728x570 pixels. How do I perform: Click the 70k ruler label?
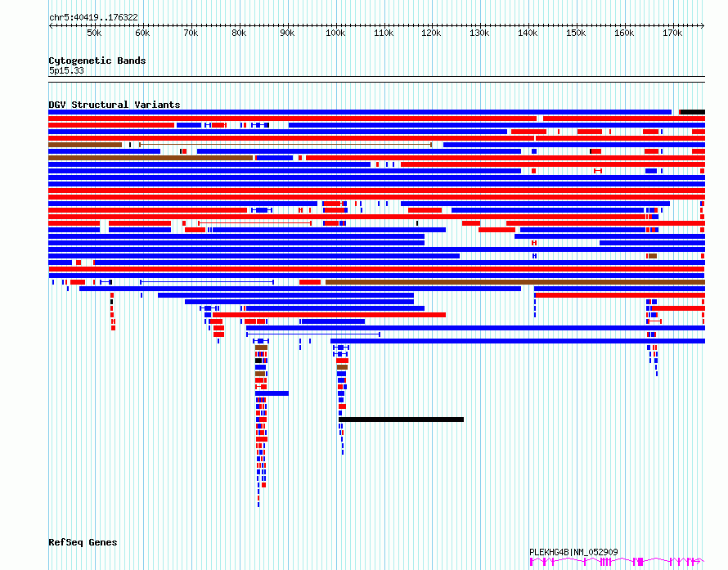click(x=191, y=33)
